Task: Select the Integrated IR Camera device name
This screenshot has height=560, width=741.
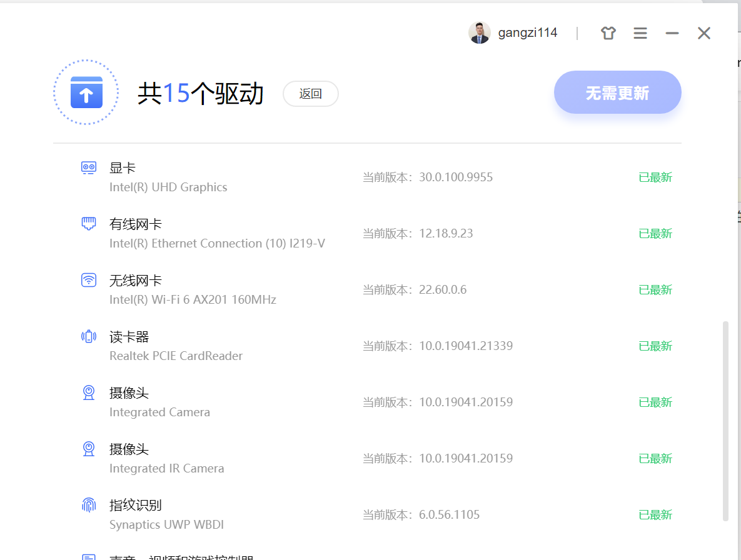Action: (167, 468)
